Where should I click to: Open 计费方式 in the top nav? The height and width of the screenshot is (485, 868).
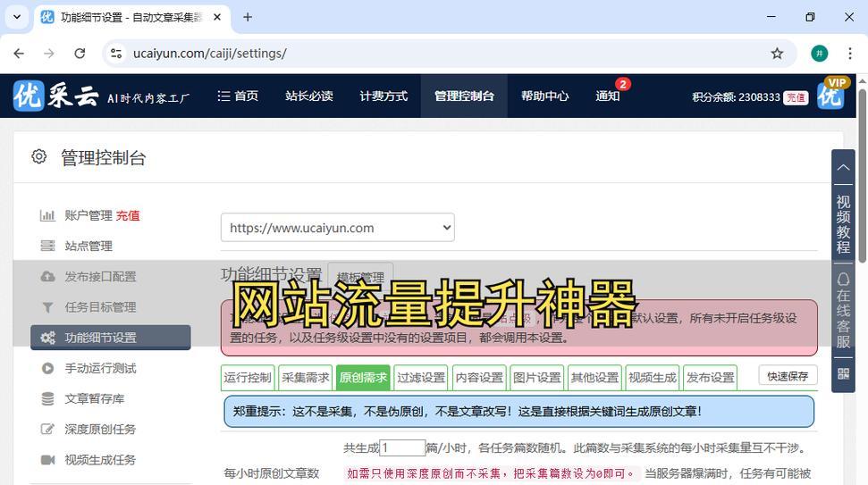click(x=383, y=96)
